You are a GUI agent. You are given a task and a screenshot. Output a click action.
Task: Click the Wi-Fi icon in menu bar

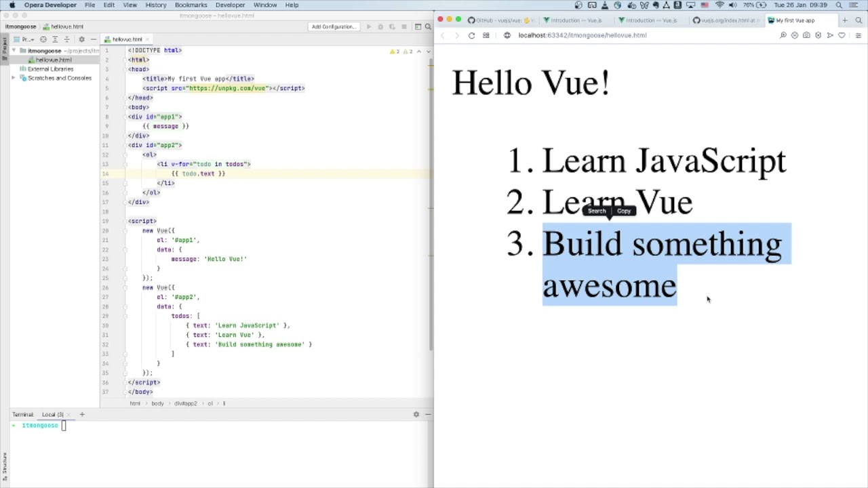coord(719,5)
